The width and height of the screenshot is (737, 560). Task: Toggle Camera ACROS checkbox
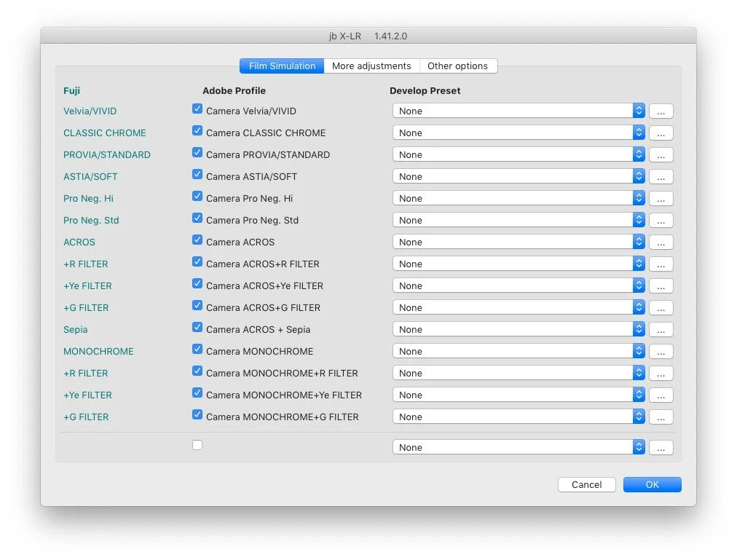pos(197,240)
